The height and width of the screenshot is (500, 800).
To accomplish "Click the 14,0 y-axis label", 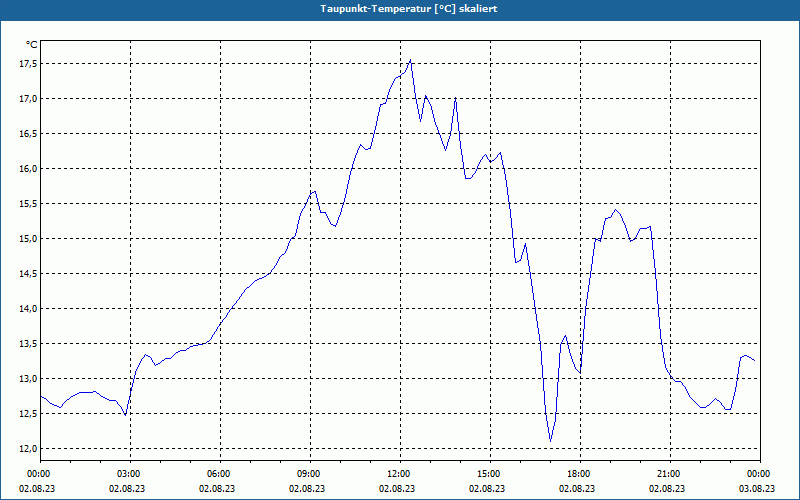I will [x=29, y=309].
